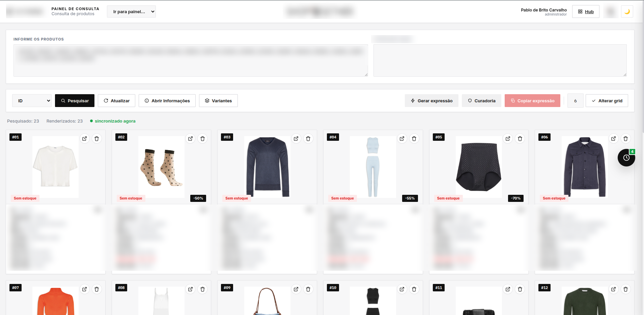Image resolution: width=644 pixels, height=315 pixels.
Task: Delete product #05 card
Action: (520, 138)
